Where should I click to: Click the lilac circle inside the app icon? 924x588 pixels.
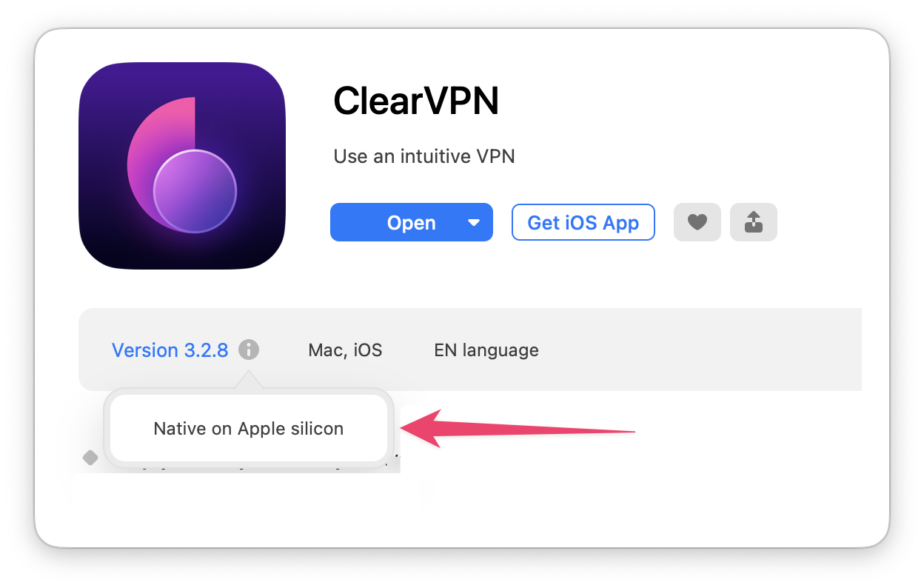pos(195,191)
